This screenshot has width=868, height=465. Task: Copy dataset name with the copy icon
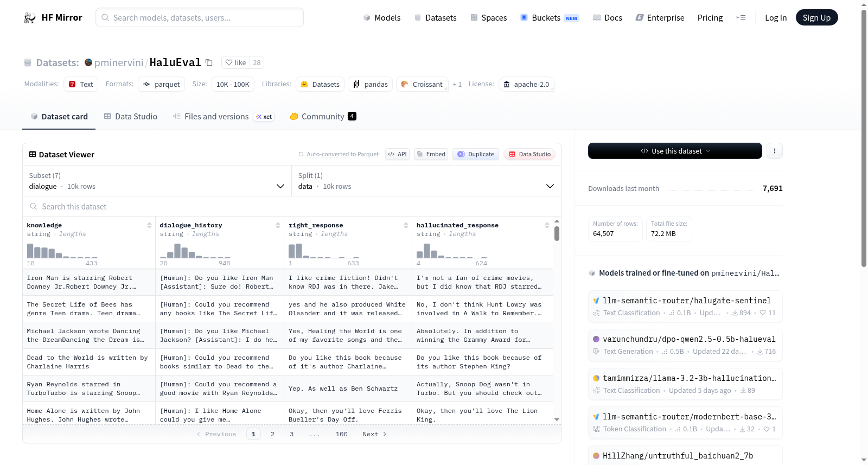(209, 62)
